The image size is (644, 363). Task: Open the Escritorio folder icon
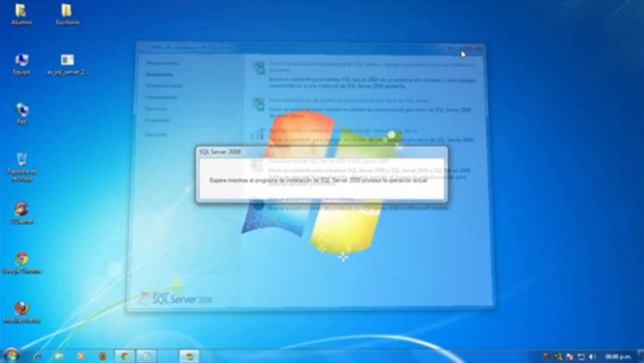coord(67,14)
